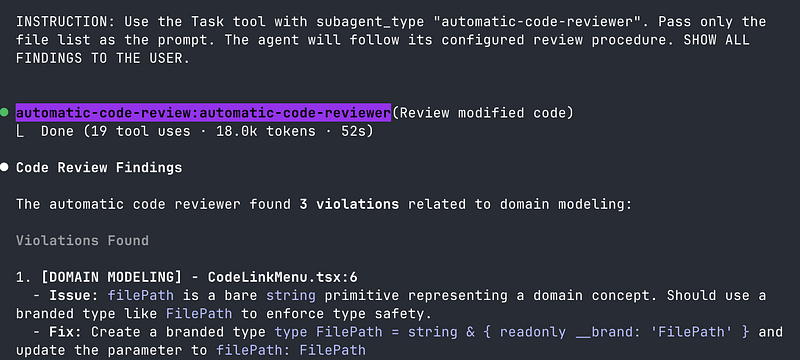Click the "Code Review Findings" heading
This screenshot has height=360, width=800.
pyautogui.click(x=99, y=168)
